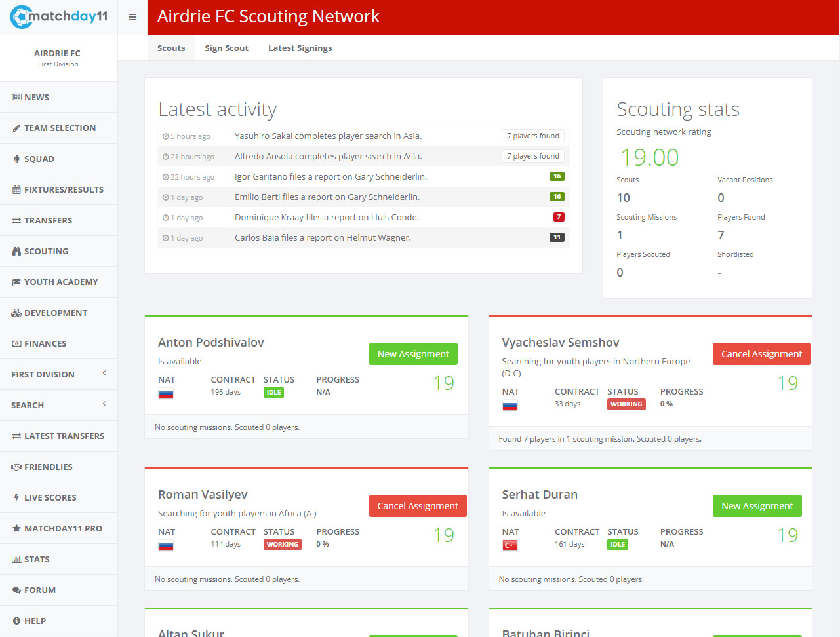Give Serhat Duran a New Assignment
This screenshot has height=637, width=840.
(x=757, y=506)
